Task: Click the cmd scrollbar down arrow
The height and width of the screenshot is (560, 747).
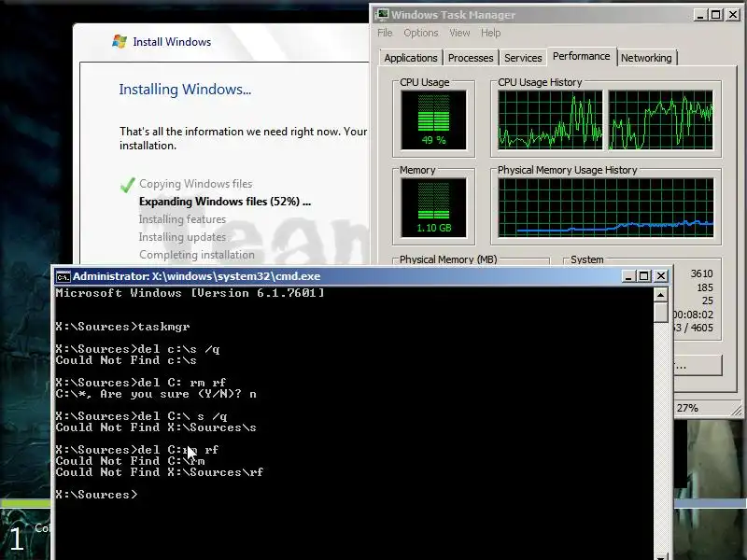Action: point(660,556)
